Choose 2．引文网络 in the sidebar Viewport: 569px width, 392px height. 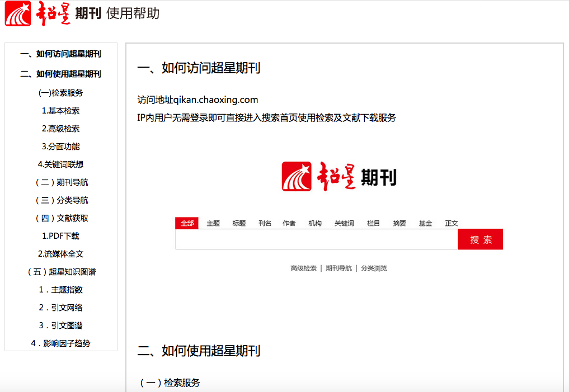click(x=60, y=308)
